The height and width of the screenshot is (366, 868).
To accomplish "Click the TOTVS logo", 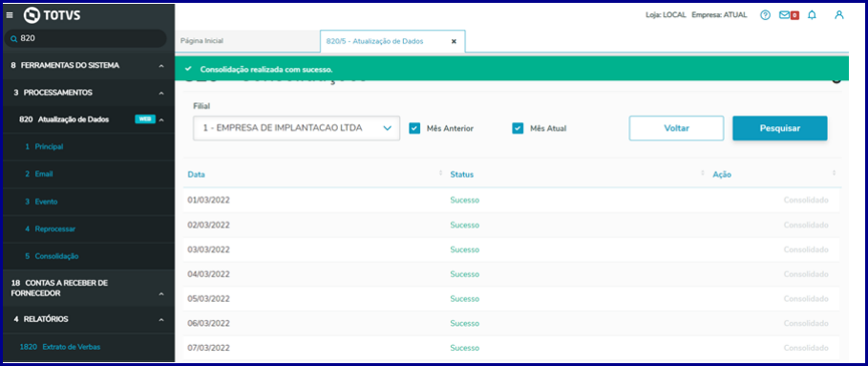I will click(52, 15).
